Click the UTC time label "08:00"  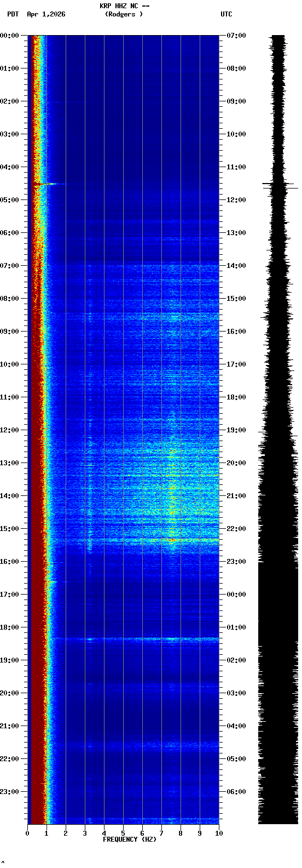pyautogui.click(x=236, y=68)
